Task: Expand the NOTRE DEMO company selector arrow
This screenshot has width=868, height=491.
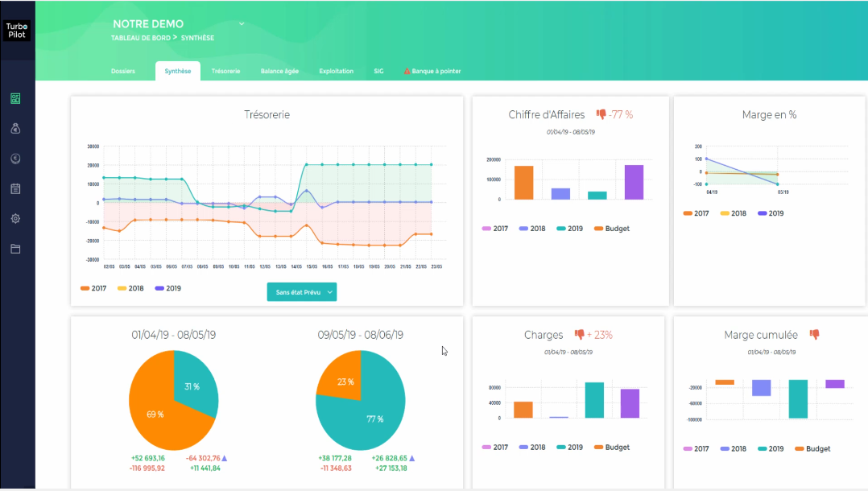Action: (242, 24)
